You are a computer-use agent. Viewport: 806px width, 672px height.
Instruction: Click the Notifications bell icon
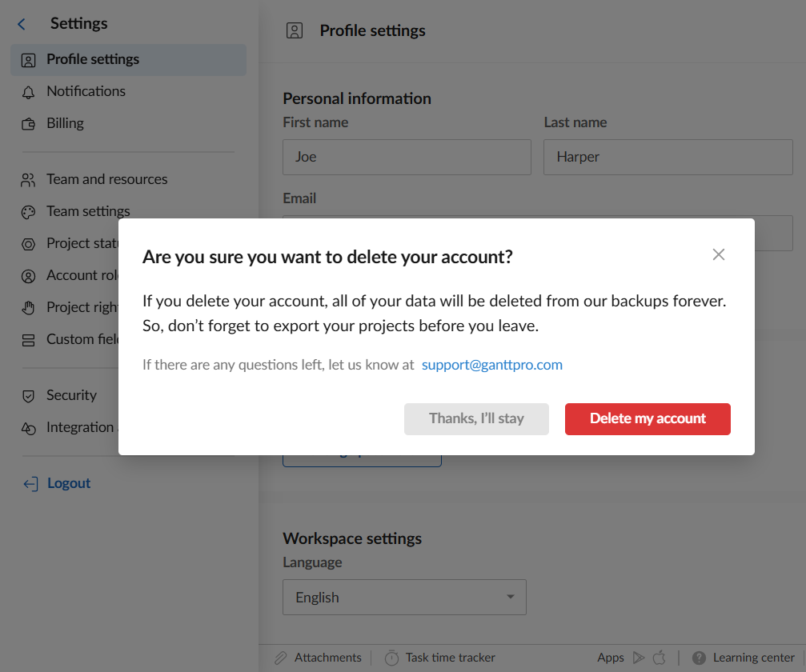pyautogui.click(x=29, y=92)
